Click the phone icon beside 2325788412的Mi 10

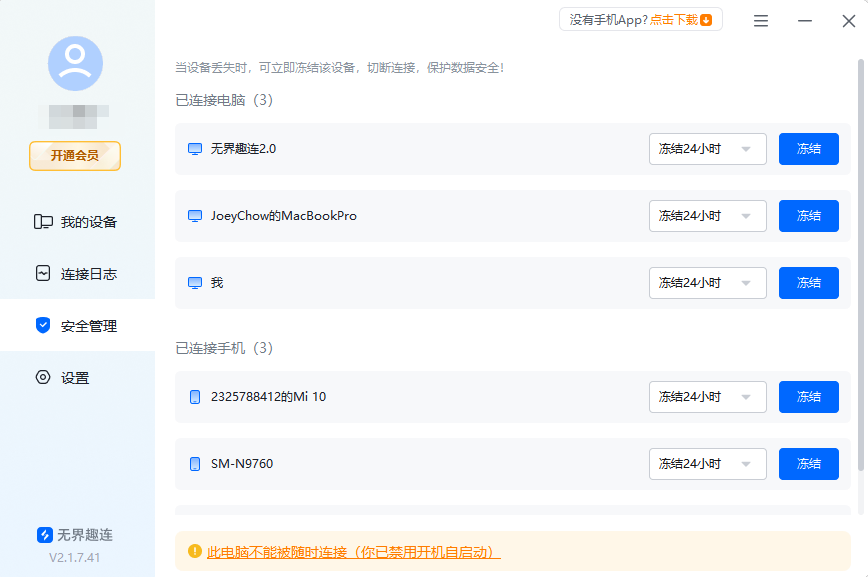click(x=193, y=396)
